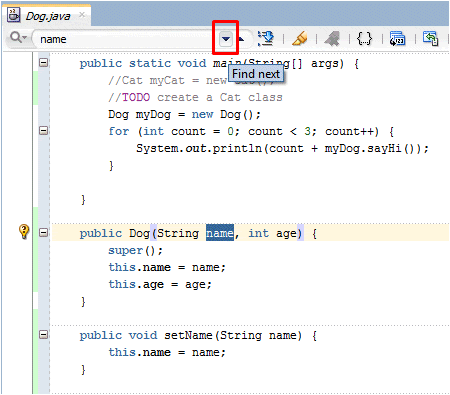The height and width of the screenshot is (395, 450).
Task: Click 'this.age = age;' line
Action: coord(160,284)
